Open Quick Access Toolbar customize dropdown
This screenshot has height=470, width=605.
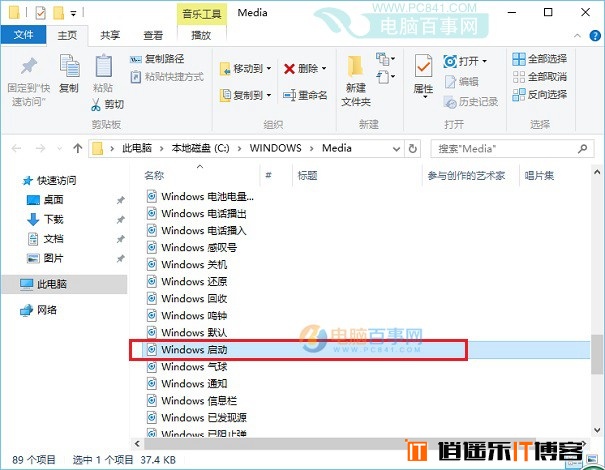pos(73,14)
